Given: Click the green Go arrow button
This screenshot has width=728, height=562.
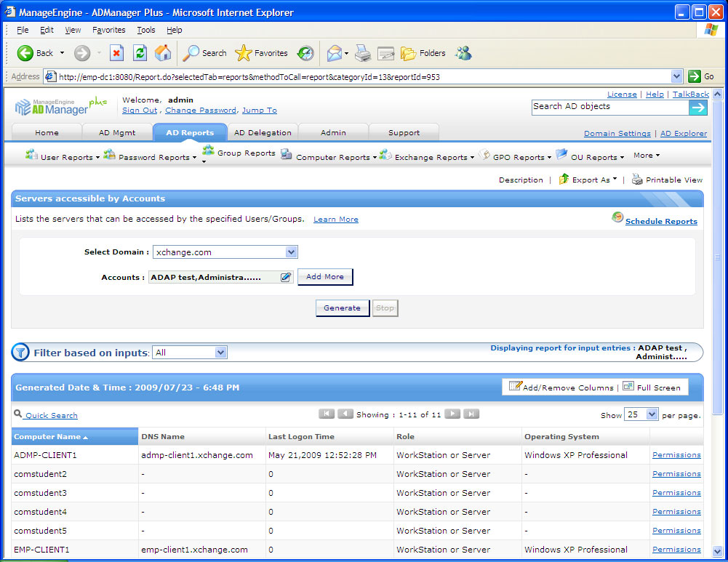Looking at the screenshot, I should pyautogui.click(x=695, y=76).
